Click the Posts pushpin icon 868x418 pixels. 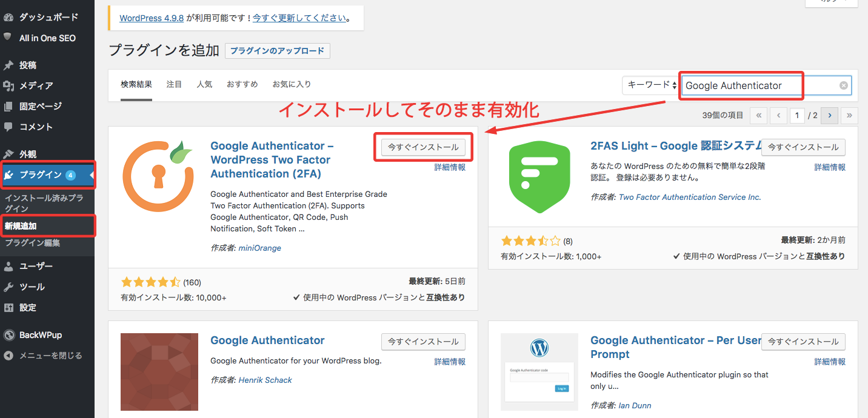pos(8,65)
